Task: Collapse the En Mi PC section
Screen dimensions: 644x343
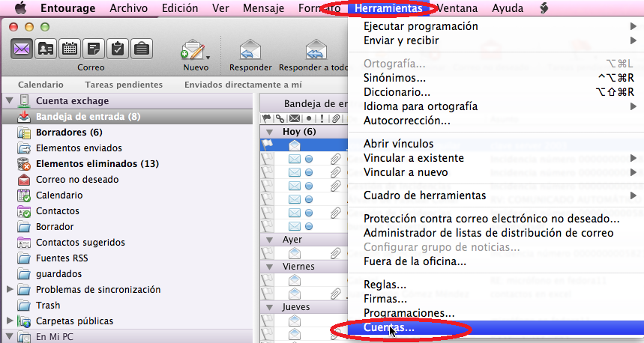Action: click(10, 336)
